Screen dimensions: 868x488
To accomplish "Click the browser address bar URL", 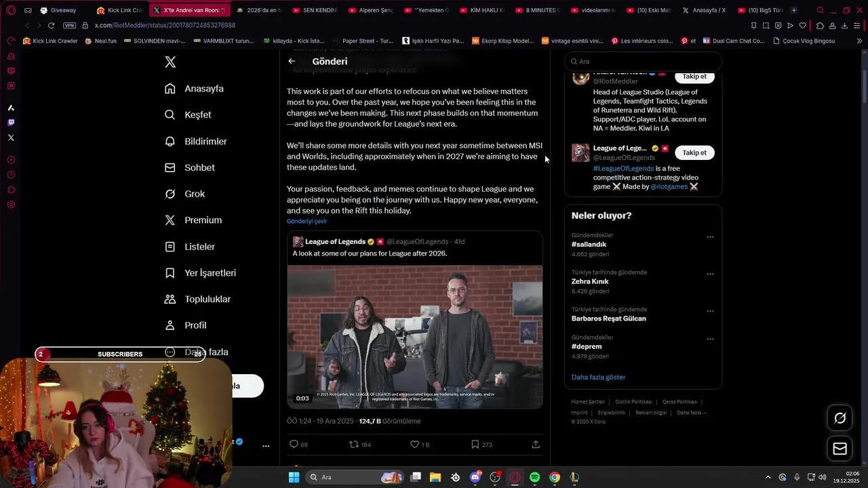I will coord(165,25).
